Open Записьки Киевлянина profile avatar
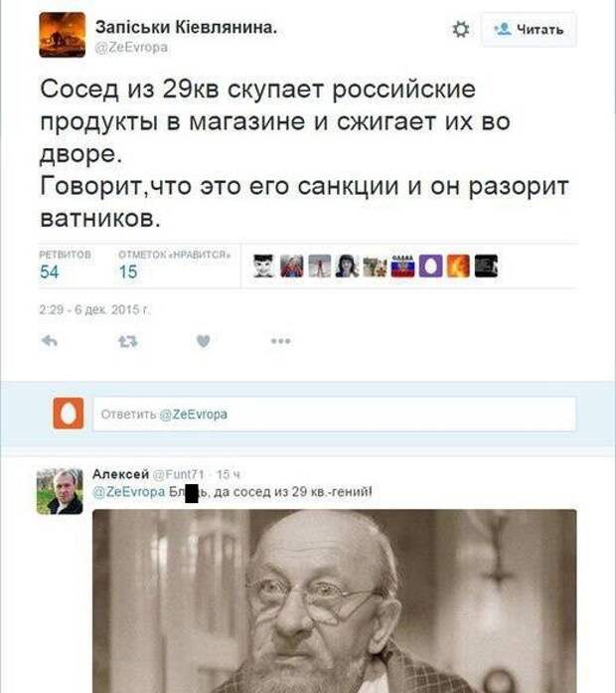 click(63, 35)
